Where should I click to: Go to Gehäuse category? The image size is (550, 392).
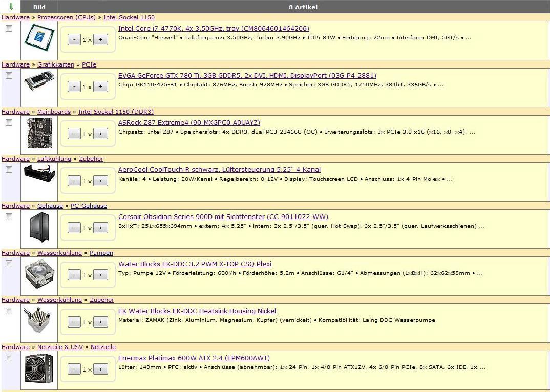pos(50,206)
